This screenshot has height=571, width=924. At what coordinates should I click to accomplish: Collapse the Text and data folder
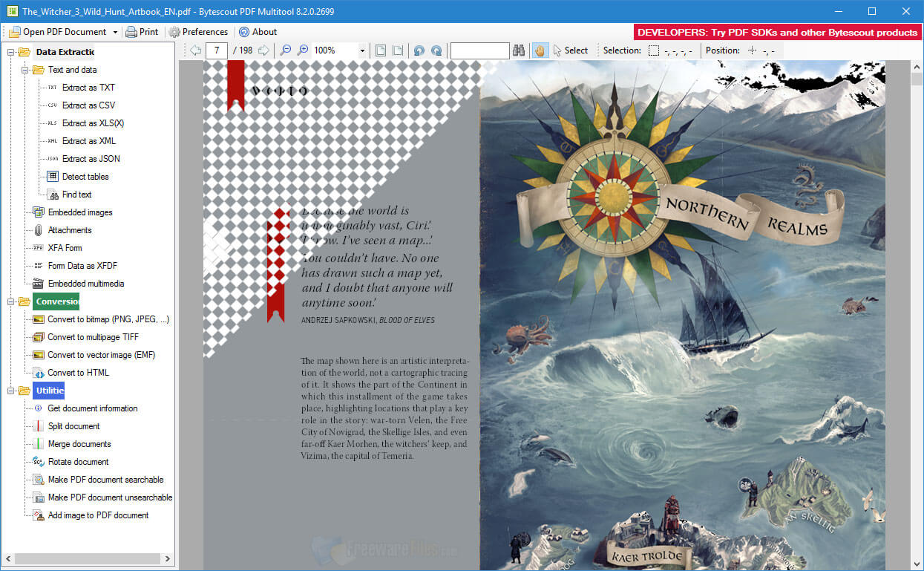(24, 70)
